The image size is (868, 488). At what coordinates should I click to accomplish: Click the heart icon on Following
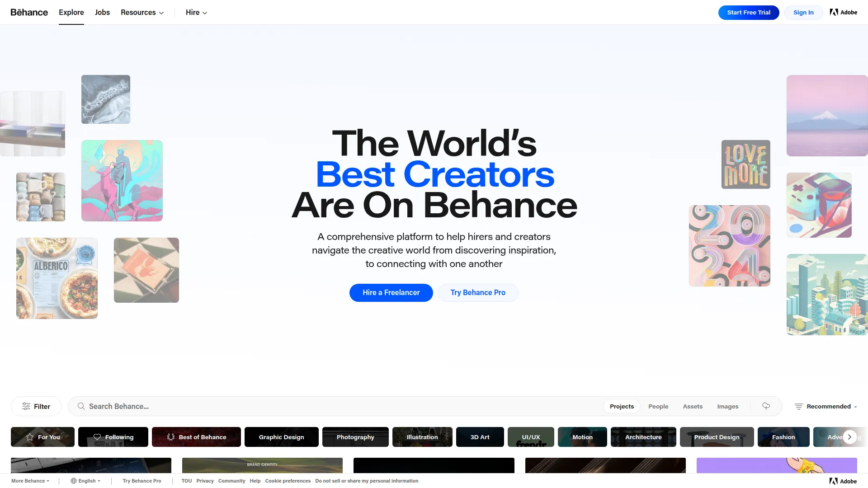click(97, 437)
